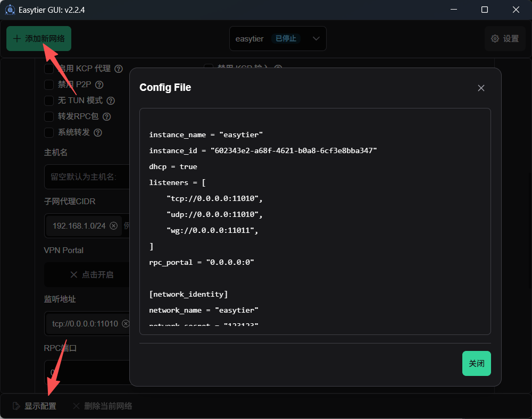
Task: Toggle the 启用 KCP 代理 checkbox
Action: tap(49, 69)
